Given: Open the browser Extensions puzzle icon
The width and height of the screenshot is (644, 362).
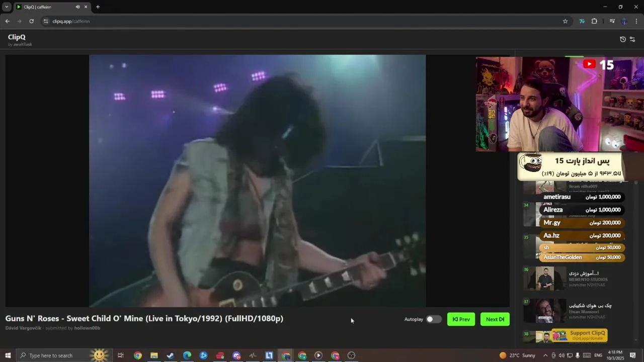Looking at the screenshot, I should click(x=594, y=21).
